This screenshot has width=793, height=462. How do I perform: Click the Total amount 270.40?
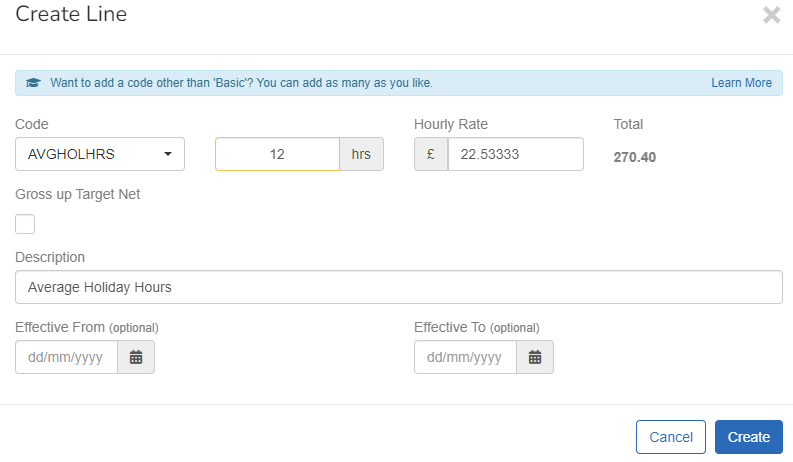pos(634,157)
